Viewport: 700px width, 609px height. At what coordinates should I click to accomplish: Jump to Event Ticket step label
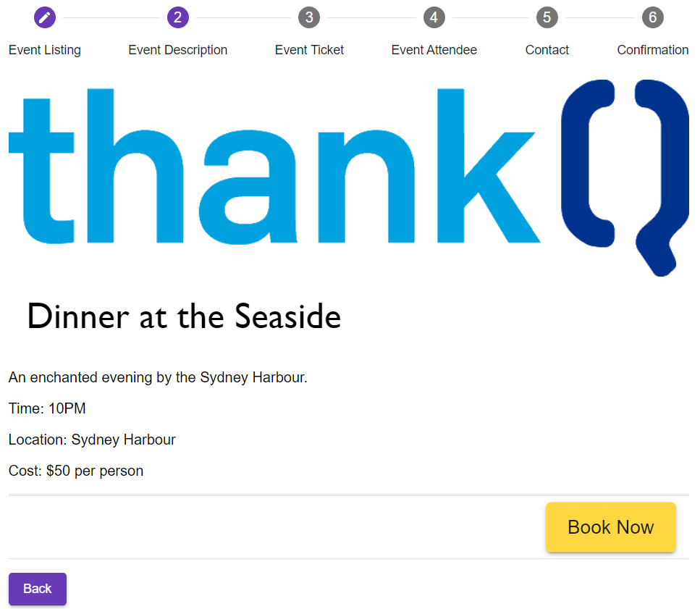(309, 50)
